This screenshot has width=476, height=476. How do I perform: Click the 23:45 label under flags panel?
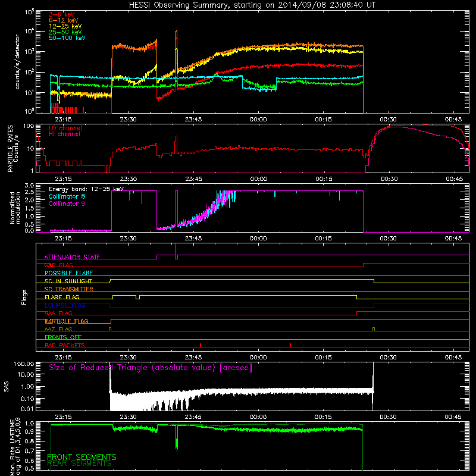(x=193, y=358)
